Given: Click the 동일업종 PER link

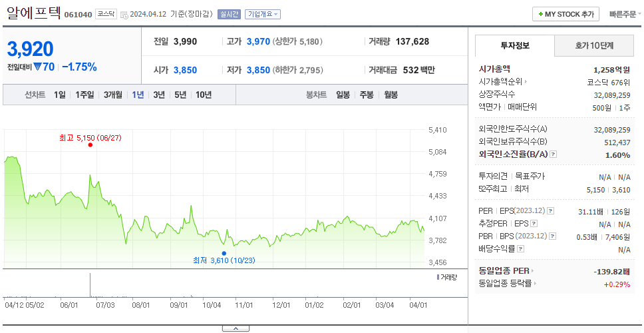Looking at the screenshot, I should click(504, 271).
